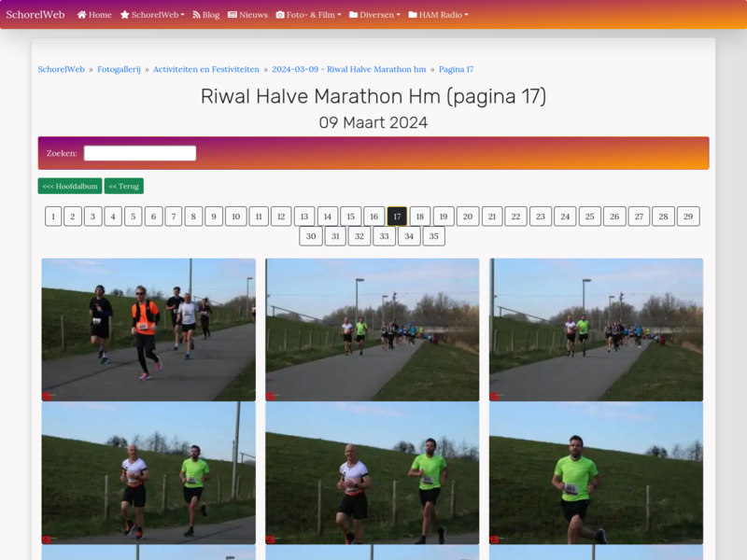Go to gallery page 14

point(328,217)
